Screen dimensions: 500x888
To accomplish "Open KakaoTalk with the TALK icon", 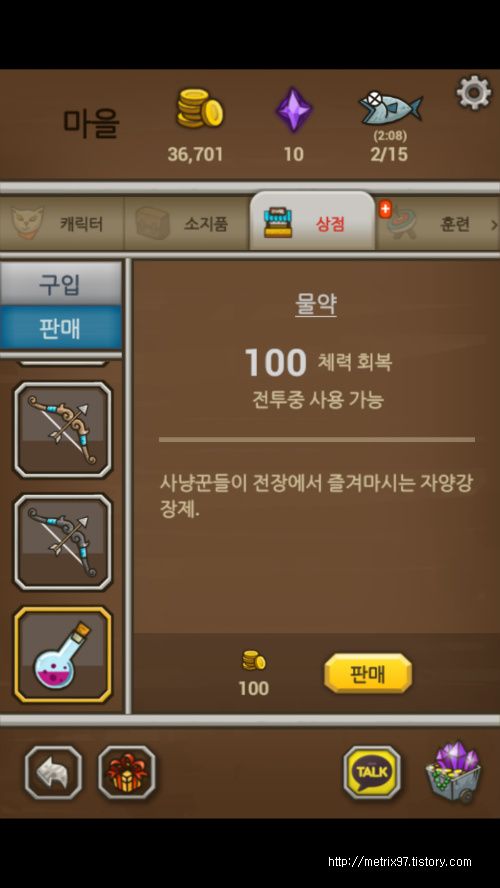I will coord(372,772).
